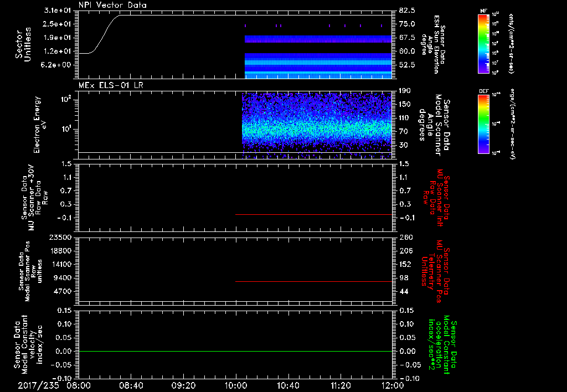The height and width of the screenshot is (392, 567).
Task: Click the NF label above color bar
Action: (484, 11)
